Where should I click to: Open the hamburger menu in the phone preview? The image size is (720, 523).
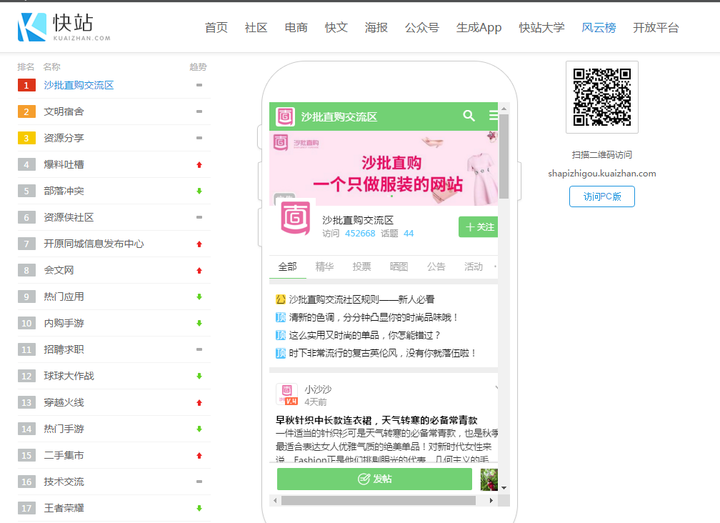pos(494,115)
